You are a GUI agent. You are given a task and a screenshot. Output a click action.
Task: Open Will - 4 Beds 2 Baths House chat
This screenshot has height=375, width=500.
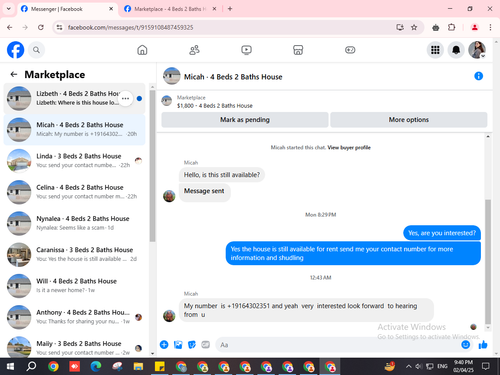click(x=74, y=286)
